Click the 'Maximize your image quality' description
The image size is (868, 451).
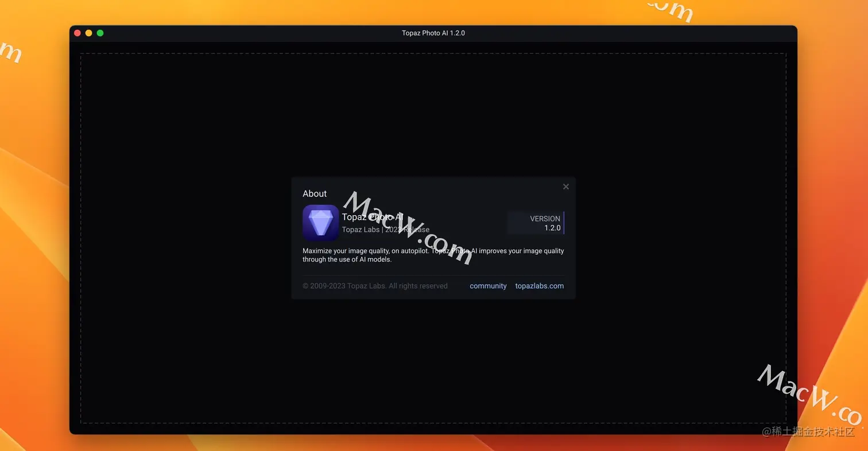pyautogui.click(x=433, y=255)
